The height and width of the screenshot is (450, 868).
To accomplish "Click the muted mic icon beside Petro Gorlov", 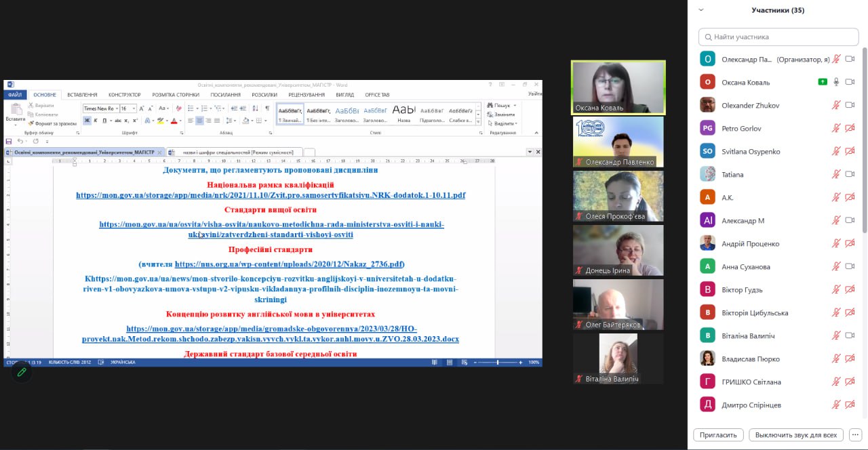I will coord(836,128).
